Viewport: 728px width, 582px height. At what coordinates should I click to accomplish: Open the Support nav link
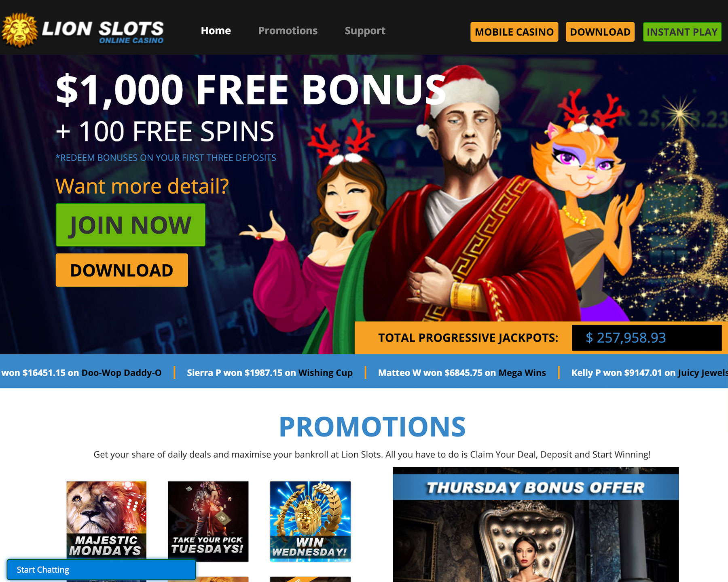[x=365, y=31]
